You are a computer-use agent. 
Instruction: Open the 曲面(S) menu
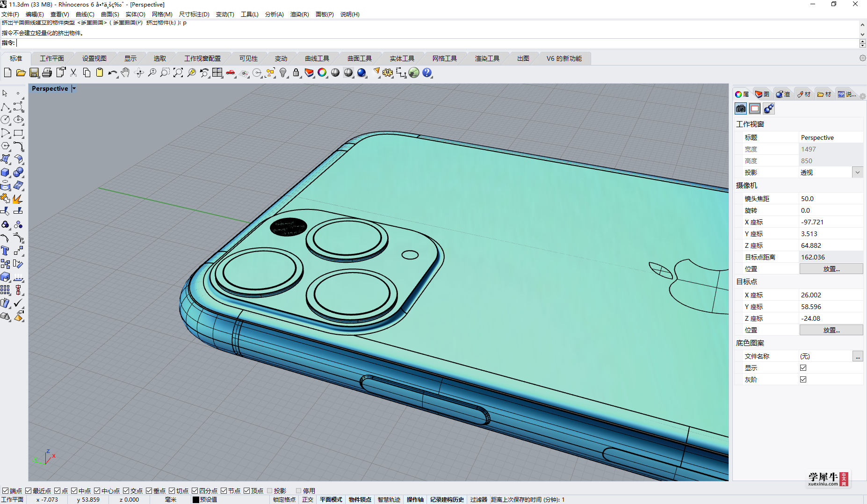point(110,14)
